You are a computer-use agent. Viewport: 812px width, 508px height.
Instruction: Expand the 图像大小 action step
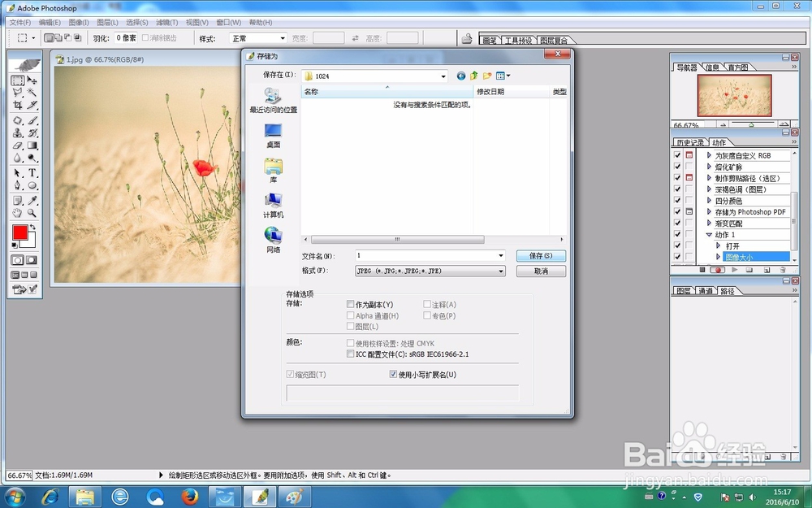pos(719,257)
